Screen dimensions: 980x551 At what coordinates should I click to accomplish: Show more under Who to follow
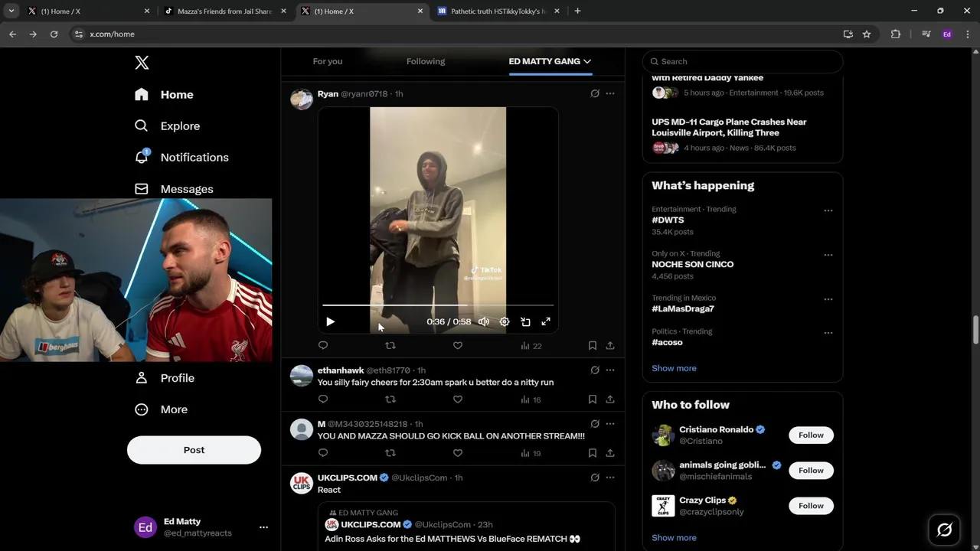(x=674, y=538)
